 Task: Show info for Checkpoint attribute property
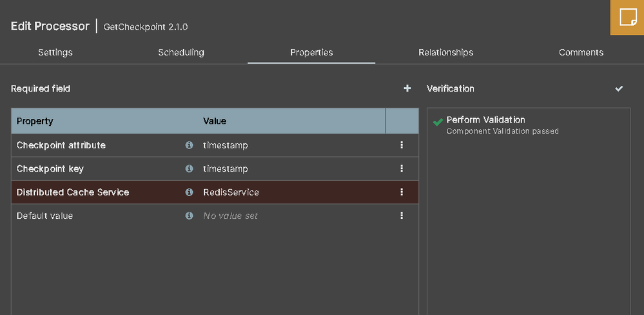189,145
